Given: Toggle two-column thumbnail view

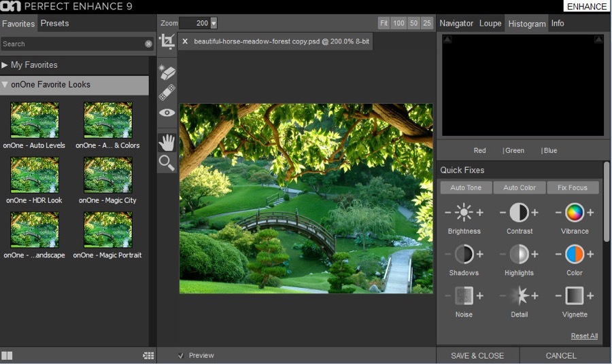Looking at the screenshot, I should (7, 355).
